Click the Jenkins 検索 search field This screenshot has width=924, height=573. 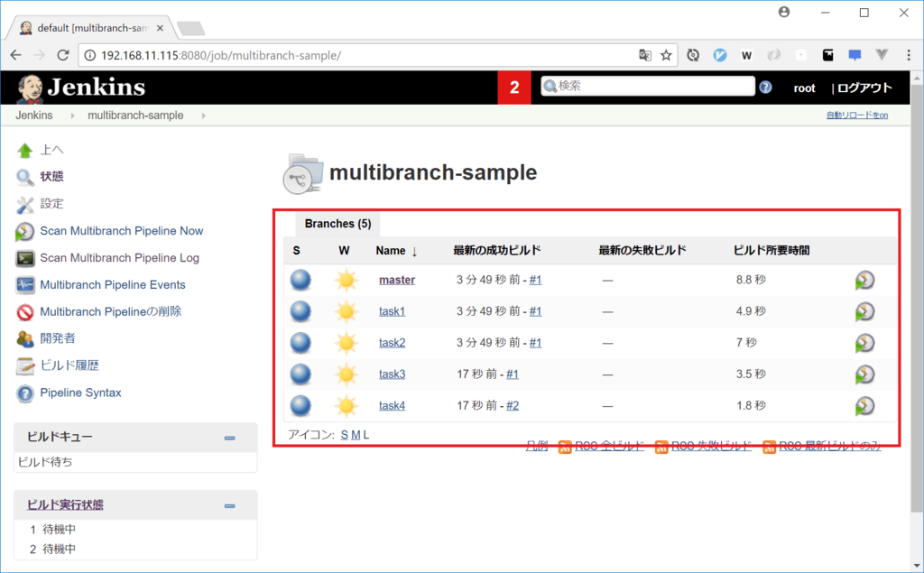tap(648, 86)
